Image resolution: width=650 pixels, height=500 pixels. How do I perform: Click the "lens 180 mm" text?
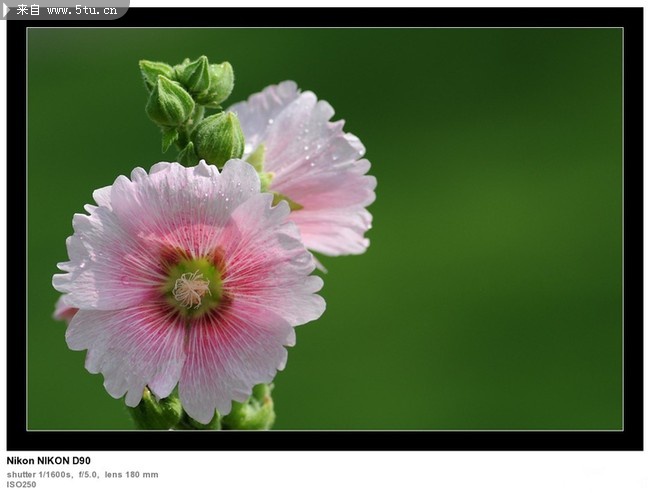click(x=132, y=474)
